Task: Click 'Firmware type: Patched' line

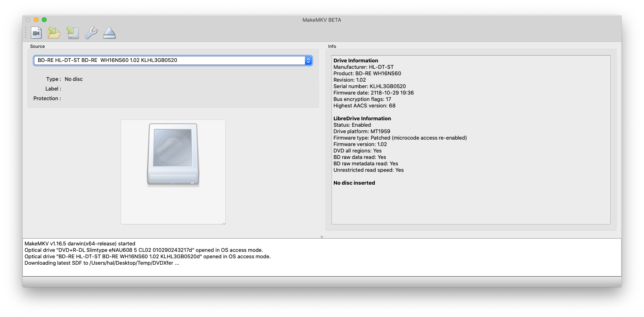Action: tap(400, 138)
